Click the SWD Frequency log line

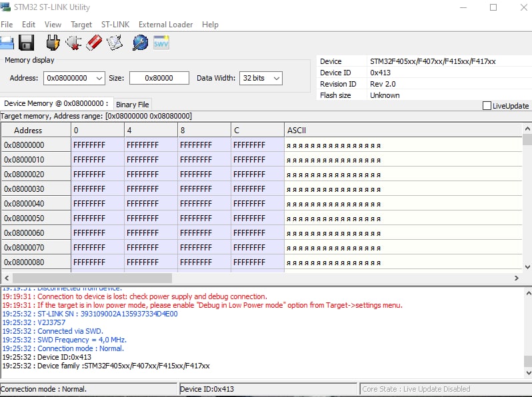64,340
